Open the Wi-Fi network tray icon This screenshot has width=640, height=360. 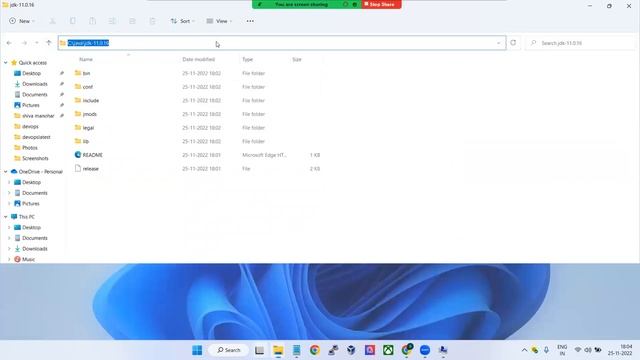coord(578,350)
